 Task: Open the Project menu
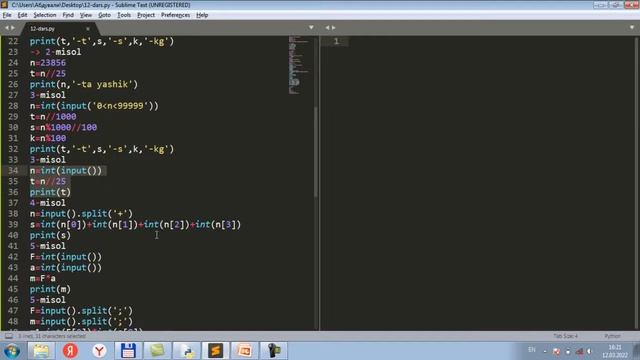click(x=146, y=15)
